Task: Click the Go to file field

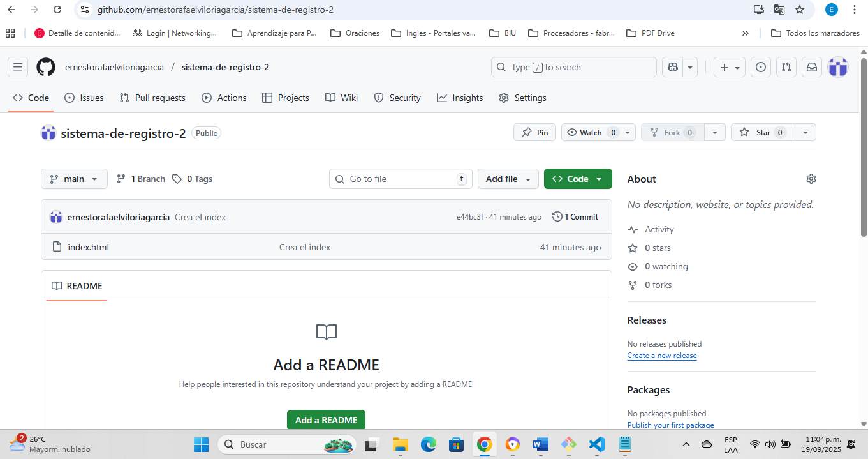Action: point(401,179)
